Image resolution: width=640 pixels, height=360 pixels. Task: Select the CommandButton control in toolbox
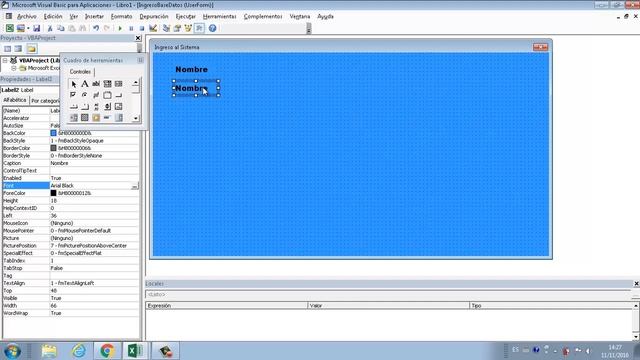click(118, 95)
